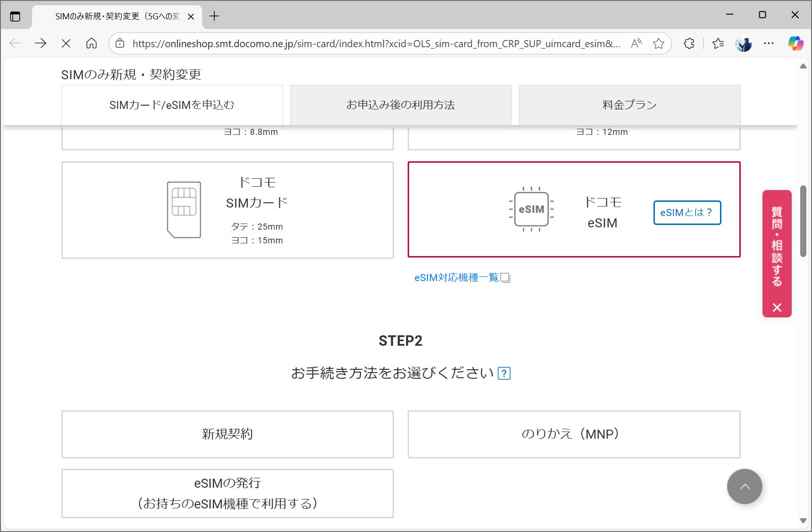Choose のりかえ（MNP）as the procedure method
The image size is (812, 532).
pos(573,434)
